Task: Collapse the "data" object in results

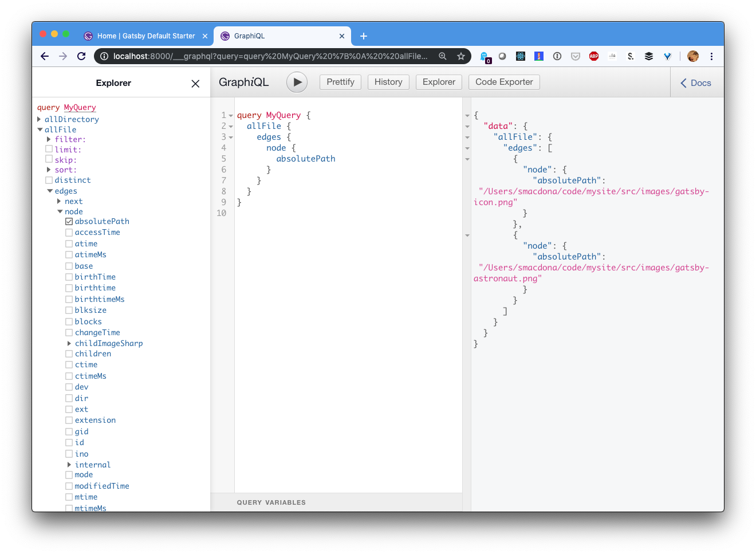Action: tap(467, 127)
